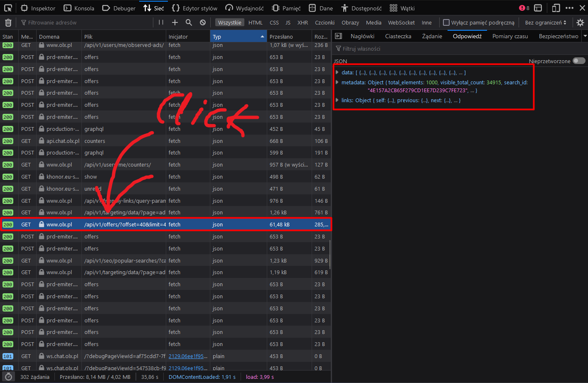Open the Dostępność tab
Viewport: 588px width, 383px height.
point(361,8)
